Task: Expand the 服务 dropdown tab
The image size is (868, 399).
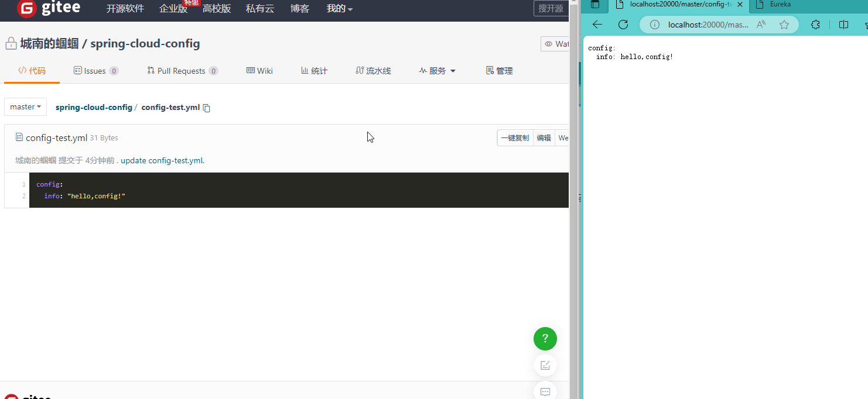Action: coord(438,71)
